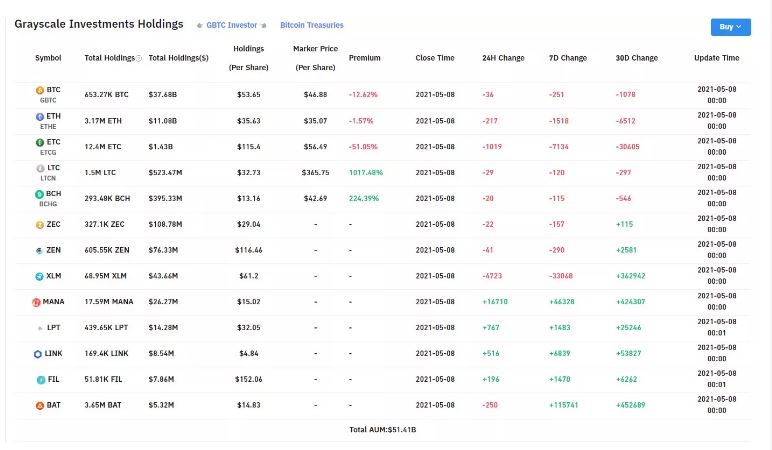
Task: Click the 224.39% premium value
Action: point(364,198)
